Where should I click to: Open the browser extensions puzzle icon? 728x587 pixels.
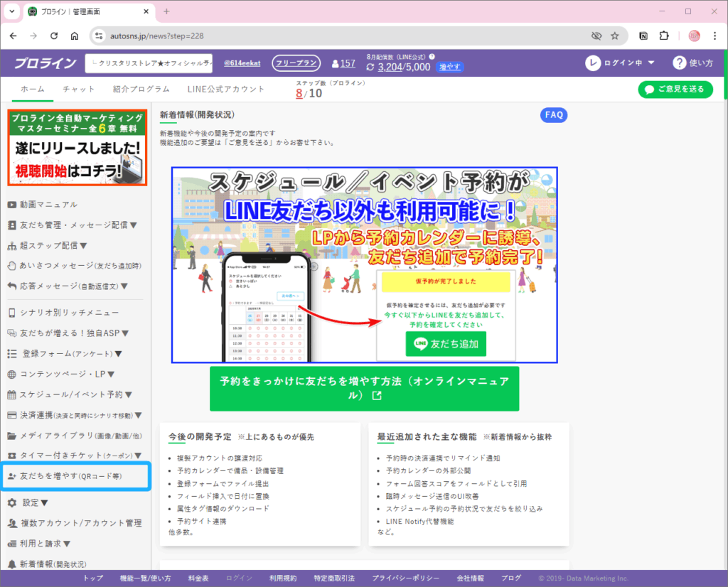coord(664,36)
